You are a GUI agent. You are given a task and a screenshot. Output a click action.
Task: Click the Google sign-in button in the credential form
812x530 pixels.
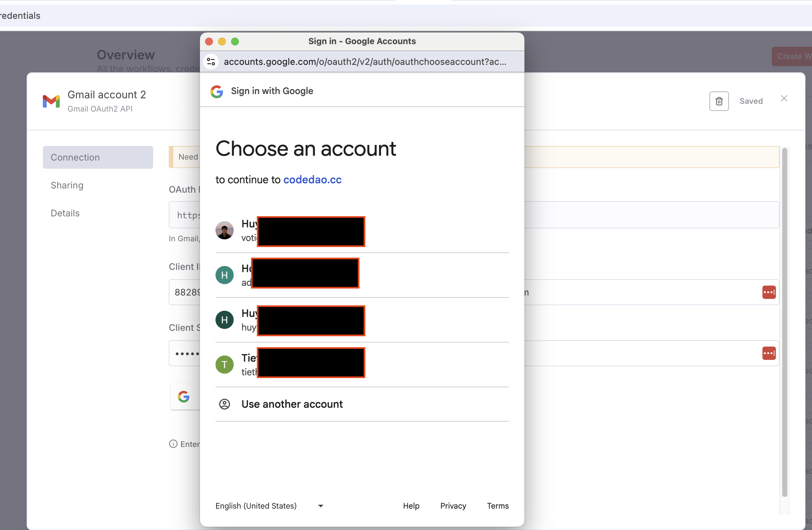click(185, 397)
